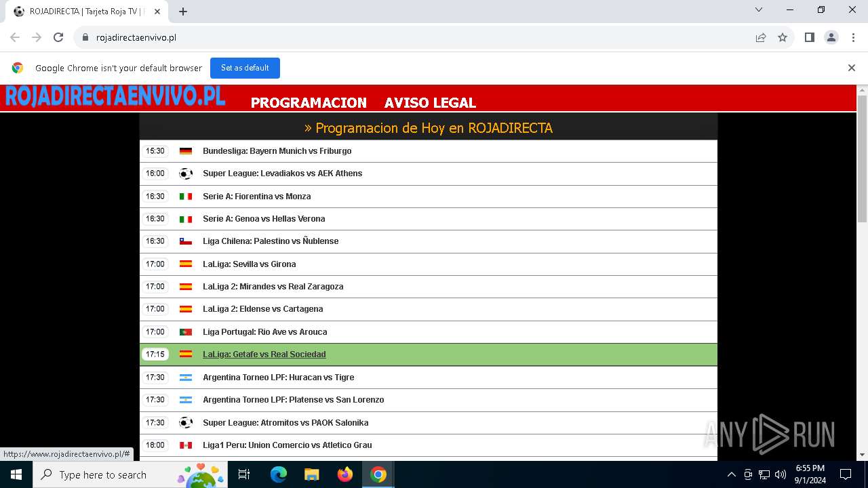Click the Set as default button
The image size is (868, 488).
point(245,68)
